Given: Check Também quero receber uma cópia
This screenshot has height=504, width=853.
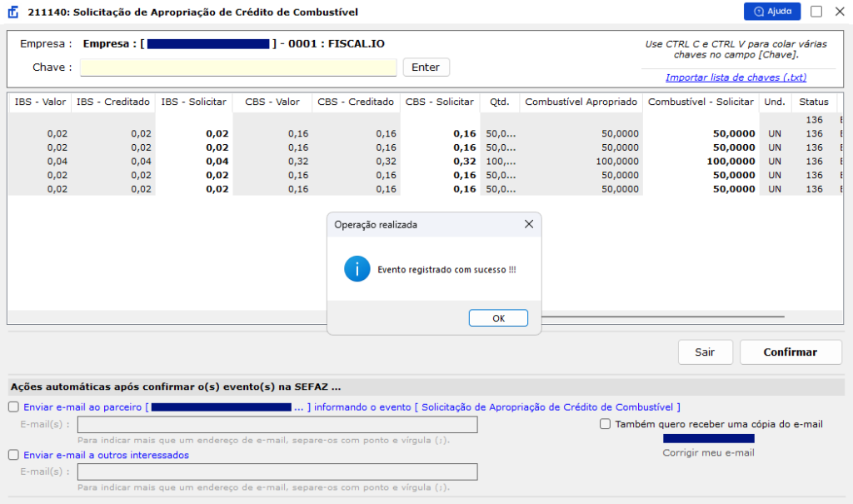Looking at the screenshot, I should click(x=605, y=424).
